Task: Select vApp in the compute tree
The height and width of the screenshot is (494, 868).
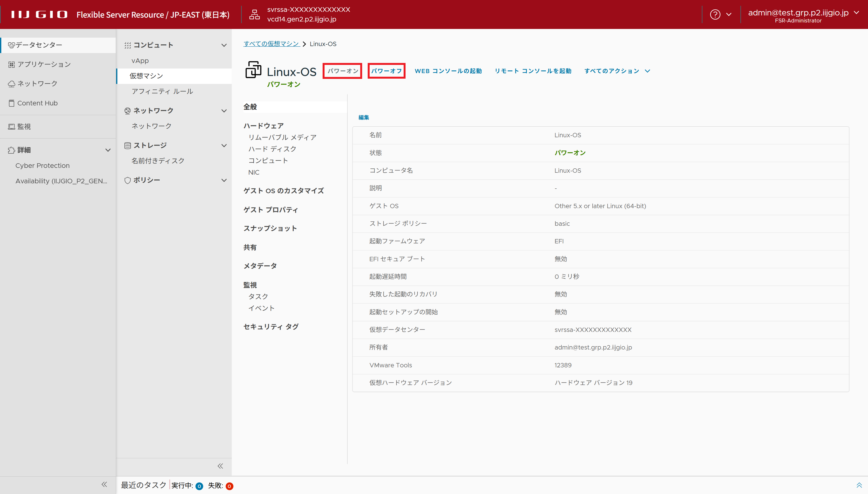Action: 140,61
